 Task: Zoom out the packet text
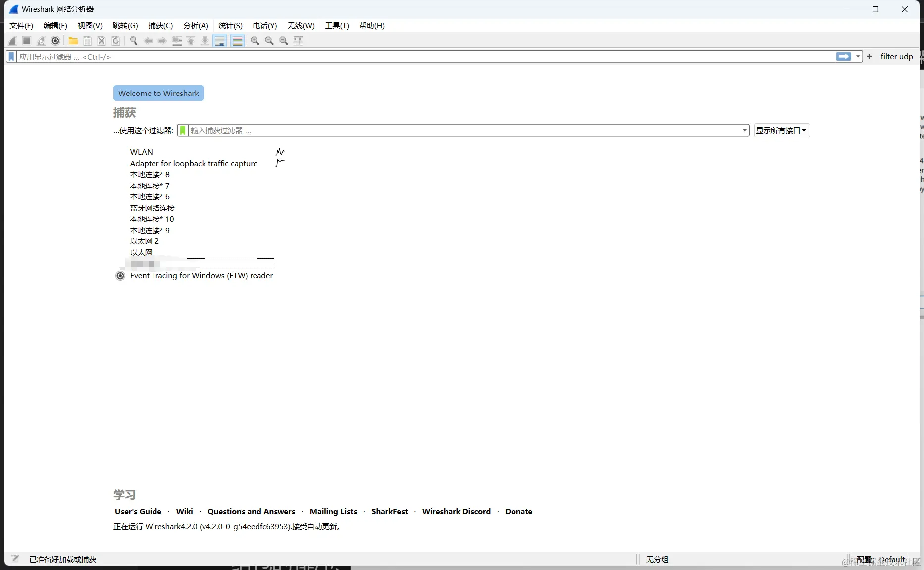pyautogui.click(x=269, y=41)
